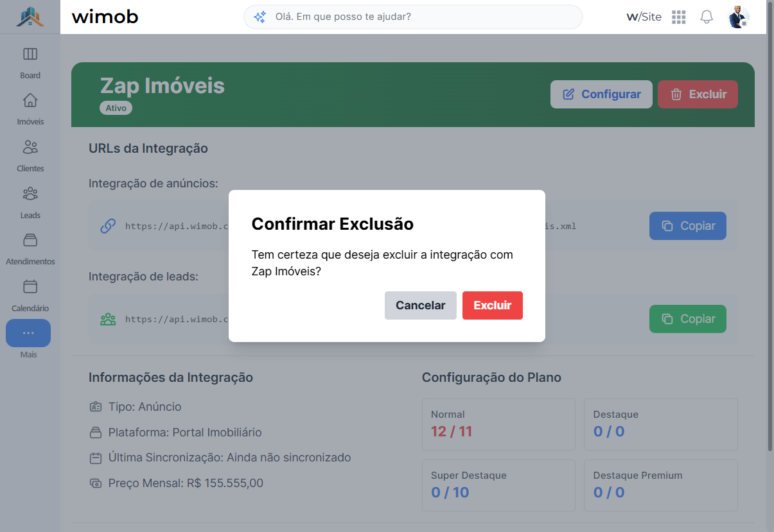Click the Configuração do Plano heading
The height and width of the screenshot is (532, 774).
click(x=491, y=377)
